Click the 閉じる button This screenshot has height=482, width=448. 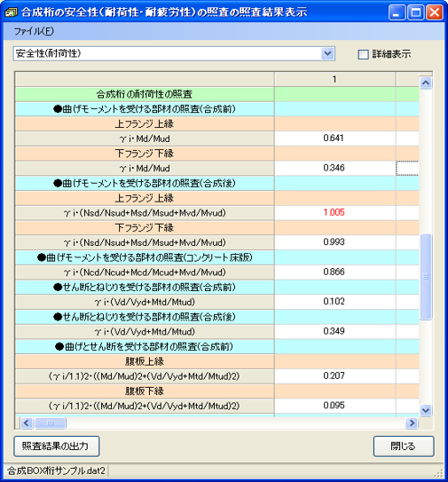click(404, 446)
